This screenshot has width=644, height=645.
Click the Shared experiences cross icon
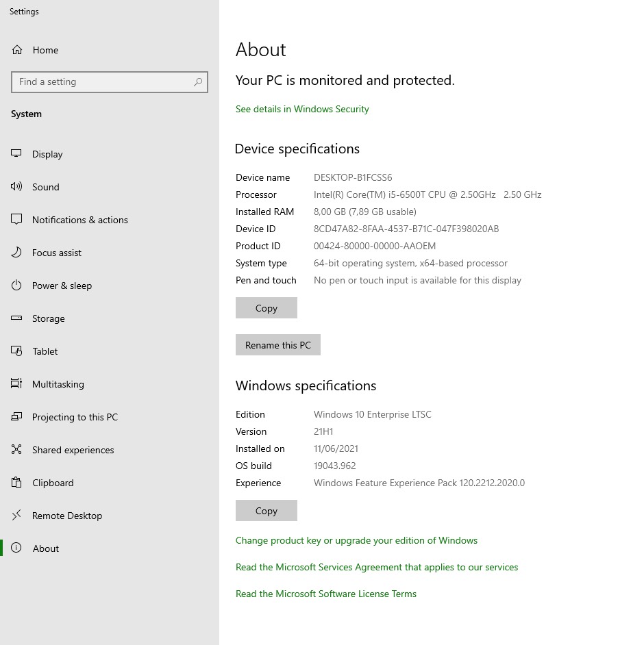16,449
